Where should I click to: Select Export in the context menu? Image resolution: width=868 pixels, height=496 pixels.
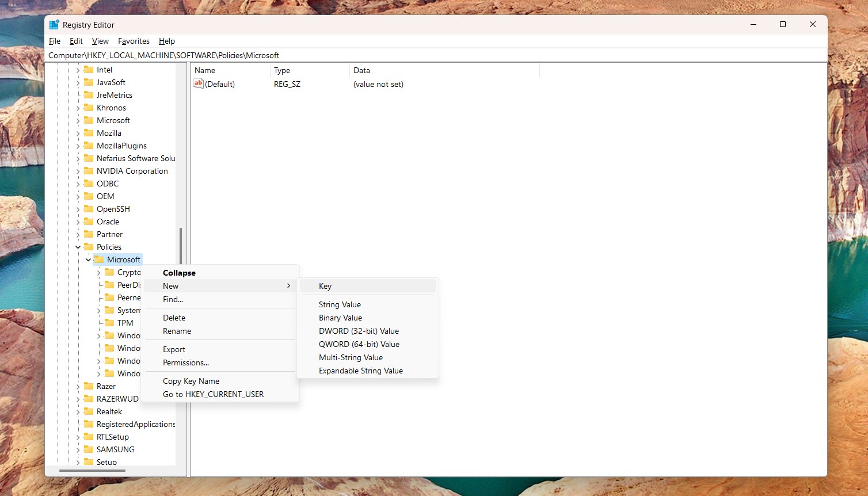(220, 349)
